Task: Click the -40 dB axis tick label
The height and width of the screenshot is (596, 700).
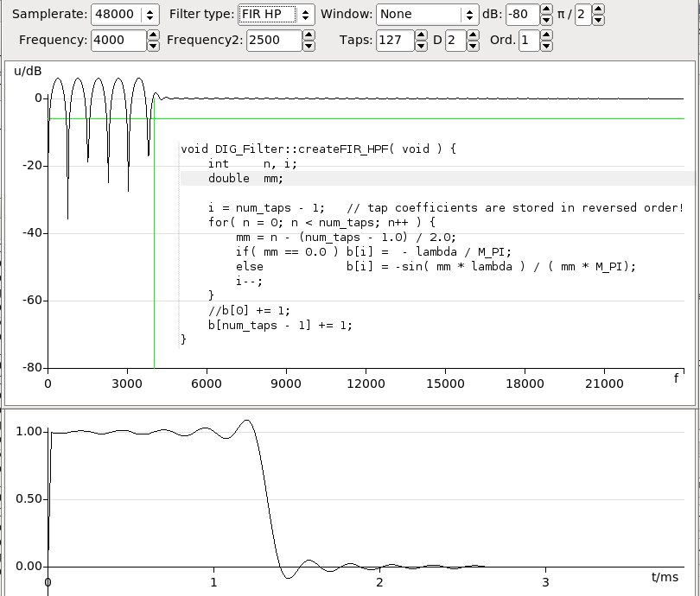Action: (33, 233)
